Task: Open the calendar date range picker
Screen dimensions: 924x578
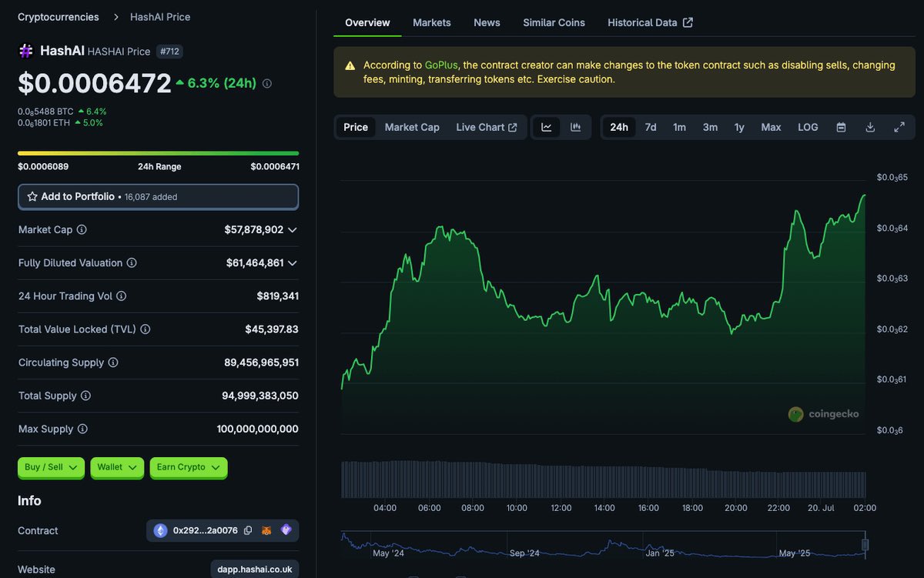Action: (x=841, y=127)
